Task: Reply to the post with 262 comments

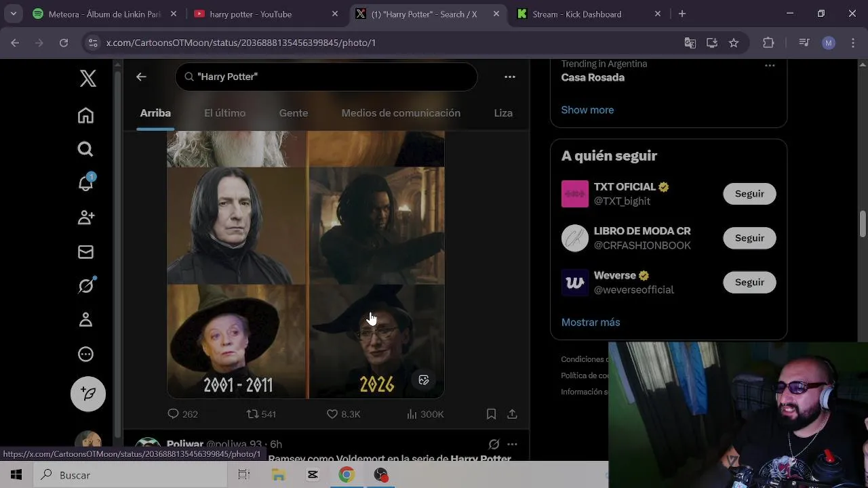Action: point(182,414)
